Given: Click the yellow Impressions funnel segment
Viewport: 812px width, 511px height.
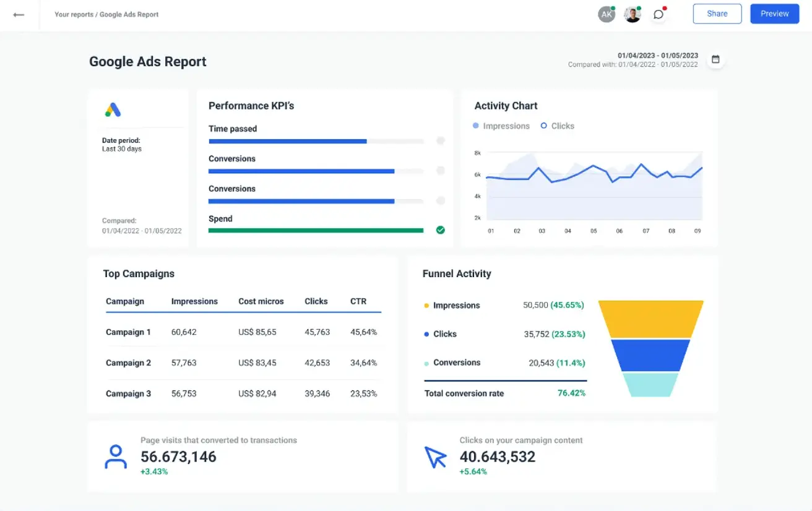Looking at the screenshot, I should 650,319.
